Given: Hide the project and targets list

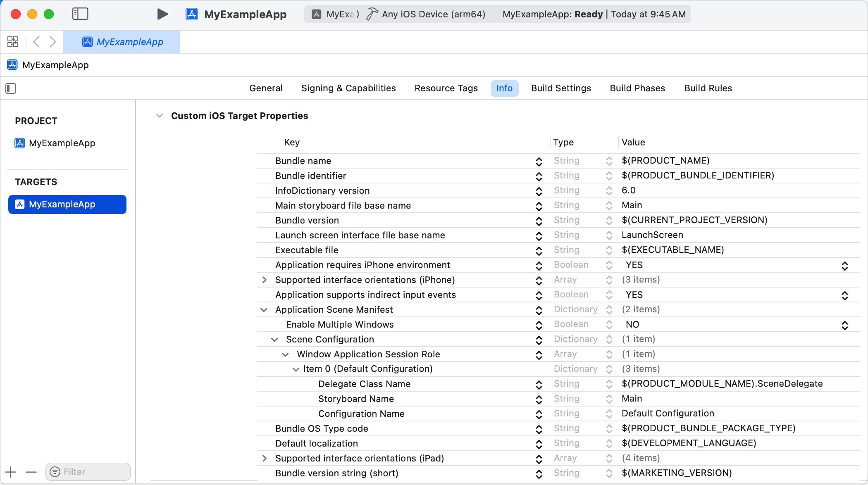Looking at the screenshot, I should [x=11, y=88].
